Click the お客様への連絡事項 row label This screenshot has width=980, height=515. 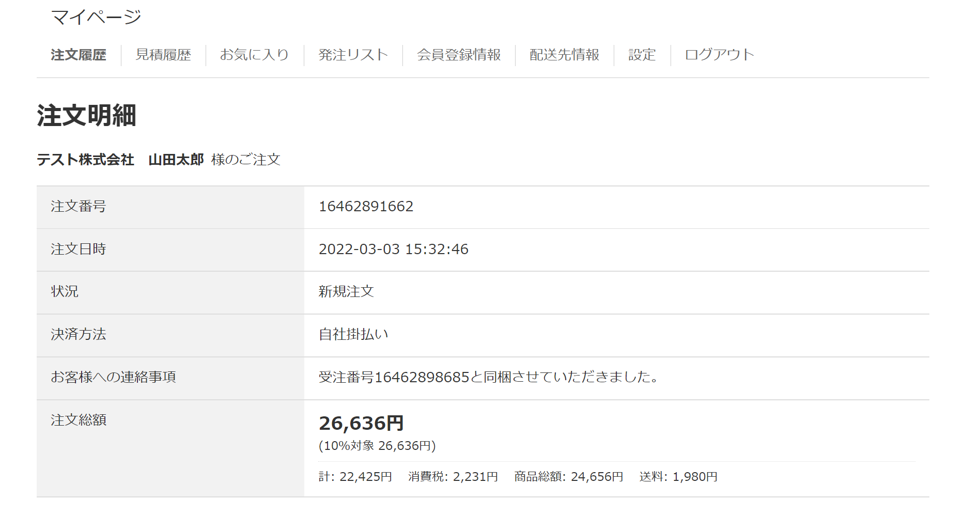(x=113, y=377)
